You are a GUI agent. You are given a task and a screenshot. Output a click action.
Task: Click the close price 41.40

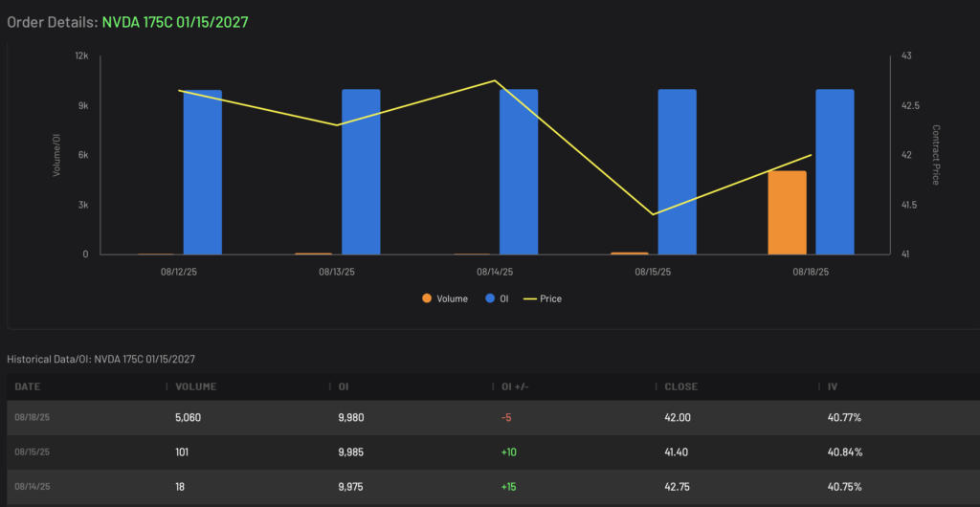click(x=677, y=452)
